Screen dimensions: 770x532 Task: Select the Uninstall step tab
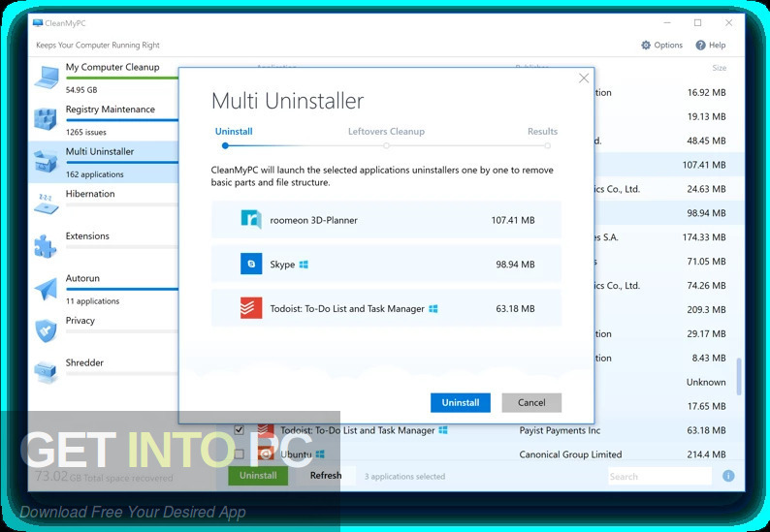(234, 132)
